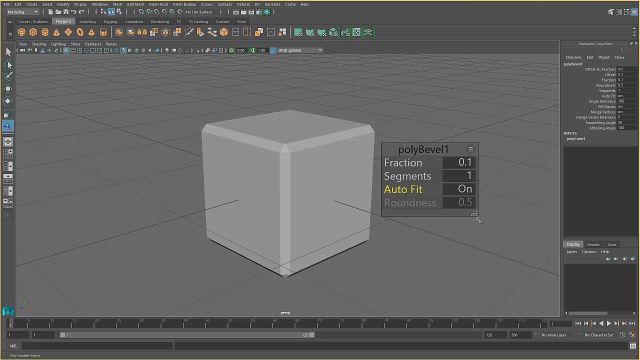Image resolution: width=640 pixels, height=360 pixels.
Task: Open a scene using the folder icon
Action: click(x=58, y=12)
